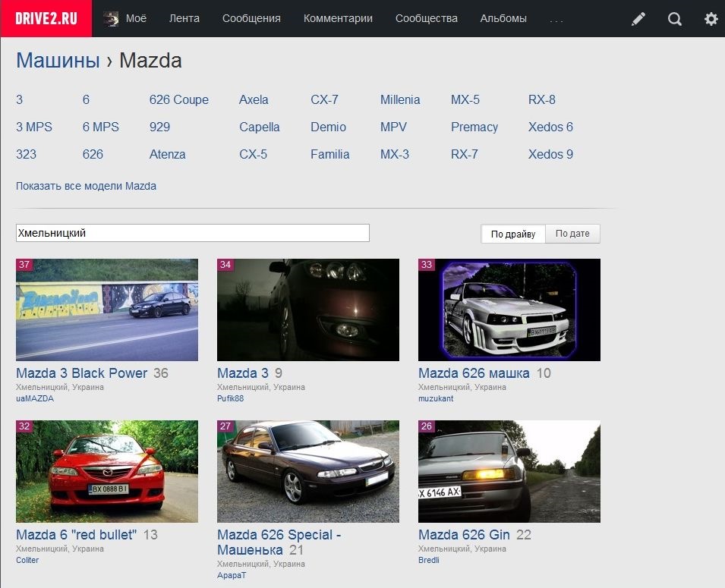Viewport: 725px width, 588px height.
Task: Click user avatar next to Моё
Action: (111, 18)
